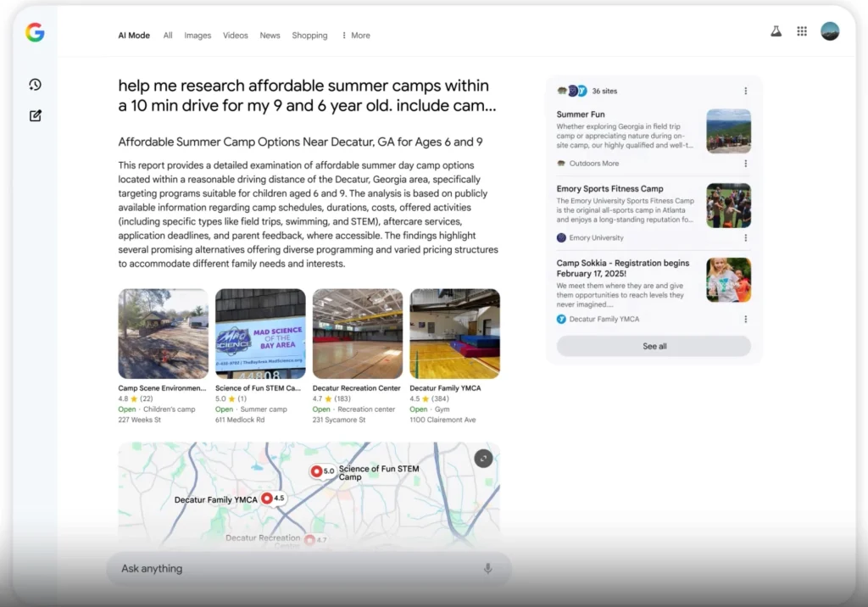This screenshot has height=607, width=868.
Task: Click the Affordable Summer Camp Options heading
Action: pos(300,142)
